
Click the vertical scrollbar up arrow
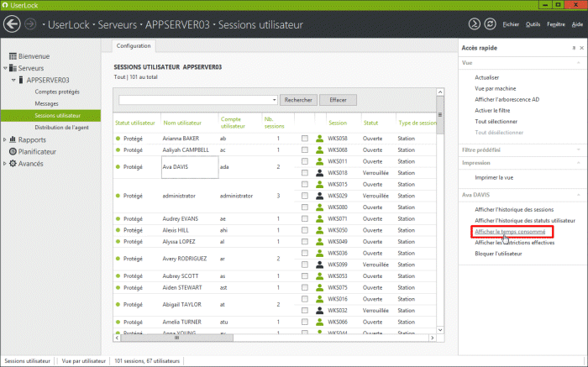pos(440,92)
